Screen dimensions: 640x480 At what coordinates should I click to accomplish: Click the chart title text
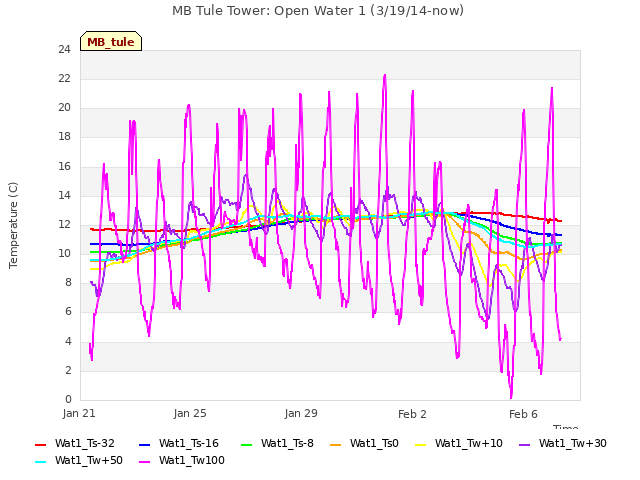tap(318, 11)
